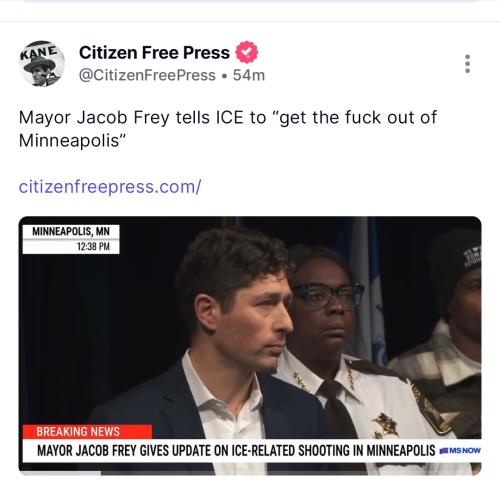Click the pink verified checkmark badge
This screenshot has width=500, height=494.
[x=247, y=52]
